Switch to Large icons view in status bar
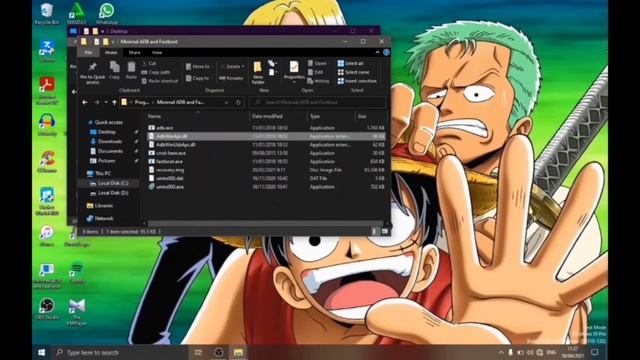This screenshot has height=360, width=640. click(384, 231)
